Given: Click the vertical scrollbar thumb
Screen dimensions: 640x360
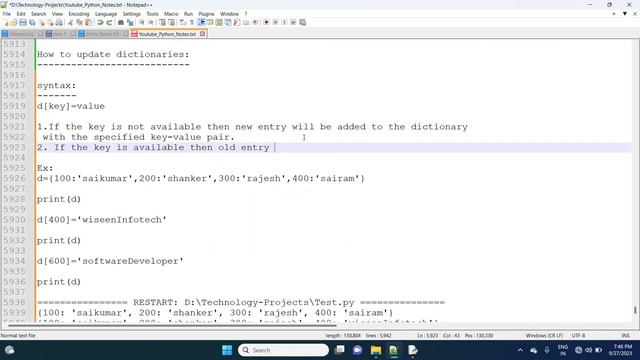Looking at the screenshot, I should [x=635, y=310].
